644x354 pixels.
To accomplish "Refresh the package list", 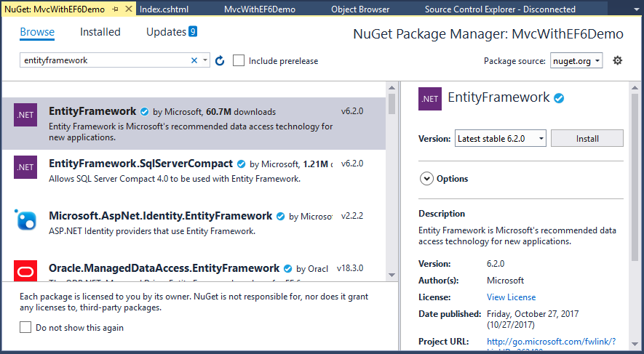I will click(x=220, y=61).
